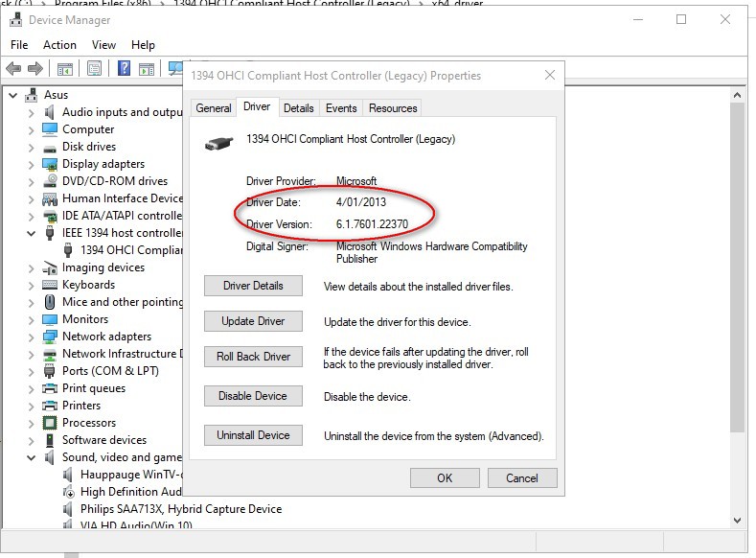Click the Network adapters icon
Screen dimensions: 756x558
pyautogui.click(x=50, y=337)
